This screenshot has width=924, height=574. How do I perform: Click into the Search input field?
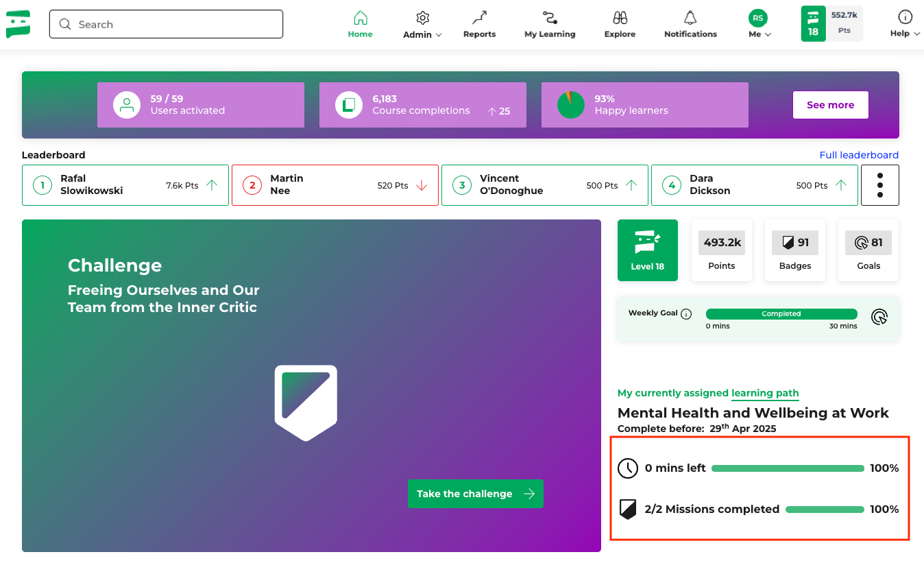pyautogui.click(x=166, y=25)
